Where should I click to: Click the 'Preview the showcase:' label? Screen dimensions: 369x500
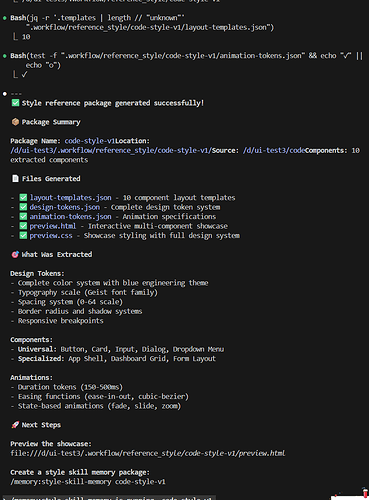click(51, 444)
